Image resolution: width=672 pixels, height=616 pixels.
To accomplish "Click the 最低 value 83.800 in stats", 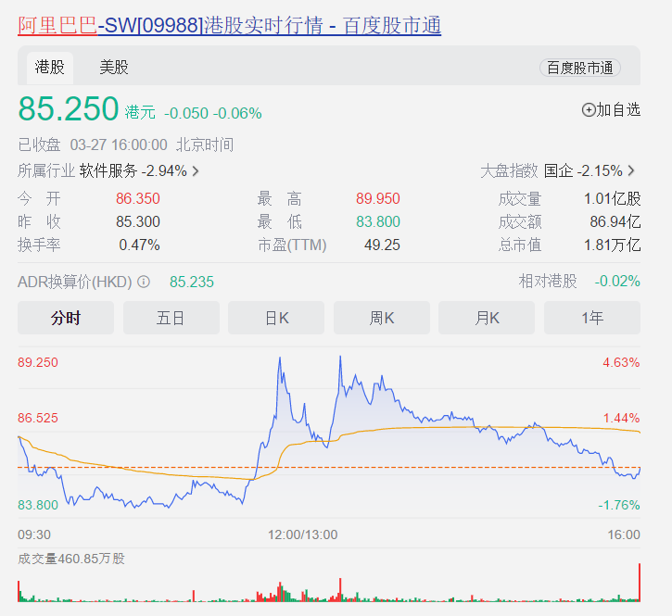I will 377,222.
